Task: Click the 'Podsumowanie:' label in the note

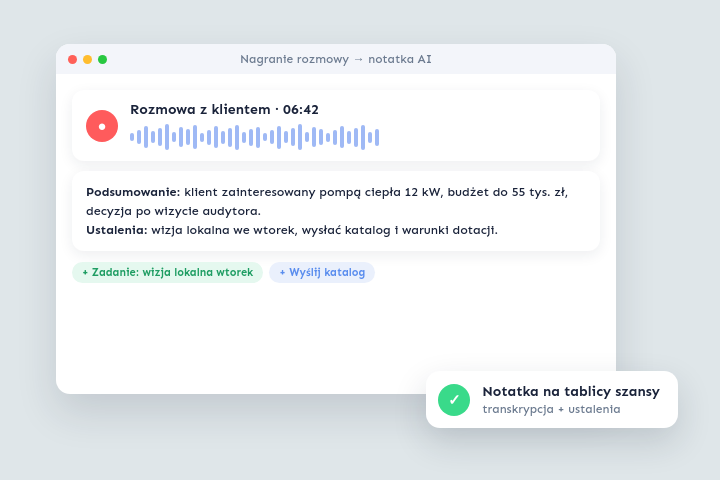Action: coord(133,192)
